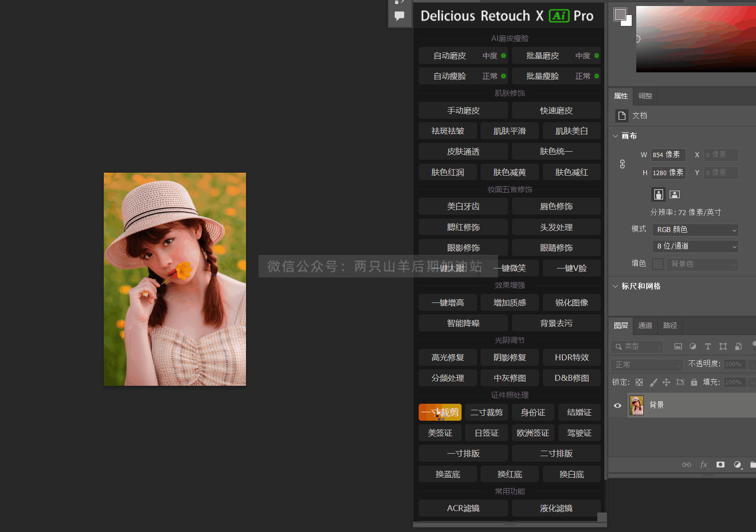Collapse the 画布 section
756x532 pixels.
[x=615, y=136]
